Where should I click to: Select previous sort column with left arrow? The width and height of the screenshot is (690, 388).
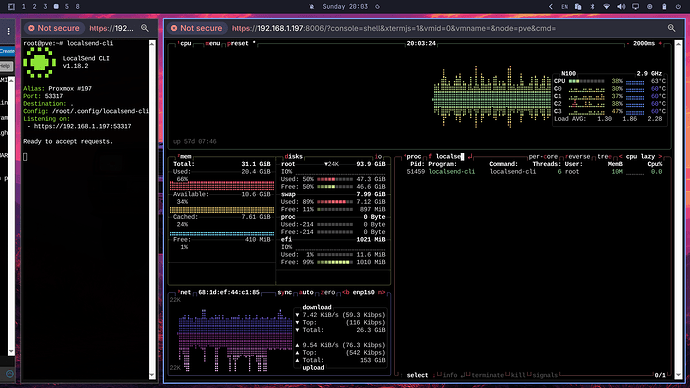click(x=620, y=157)
